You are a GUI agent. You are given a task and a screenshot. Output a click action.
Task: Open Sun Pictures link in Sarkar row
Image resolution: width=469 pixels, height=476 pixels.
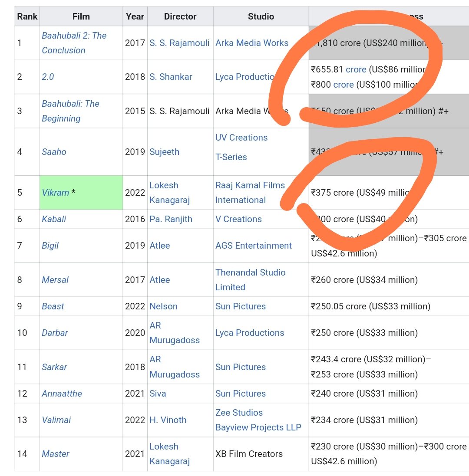click(x=241, y=367)
